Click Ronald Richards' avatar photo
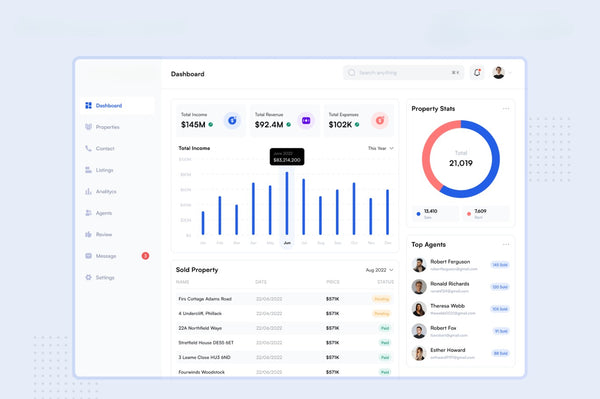The image size is (600, 399). (x=419, y=287)
